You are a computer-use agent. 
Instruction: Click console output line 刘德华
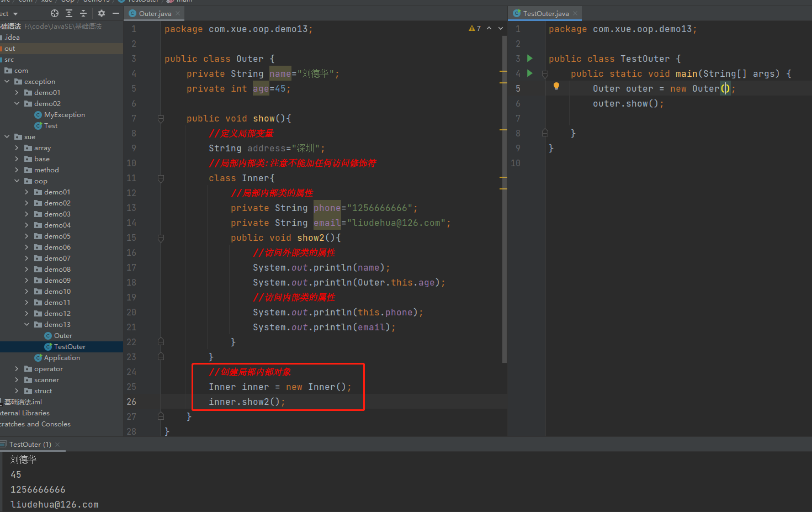click(24, 460)
